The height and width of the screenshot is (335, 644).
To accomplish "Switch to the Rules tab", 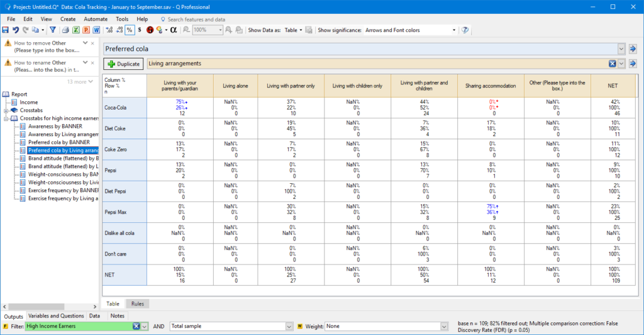I will tap(138, 304).
